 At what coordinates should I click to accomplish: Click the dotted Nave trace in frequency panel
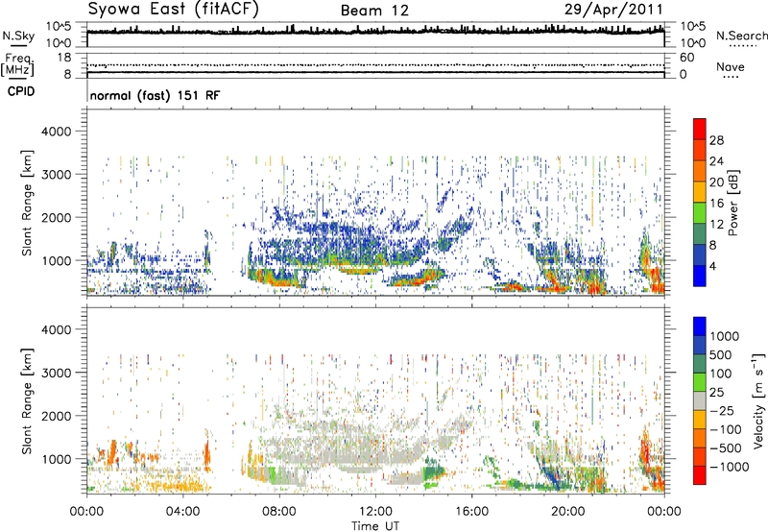pos(375,65)
